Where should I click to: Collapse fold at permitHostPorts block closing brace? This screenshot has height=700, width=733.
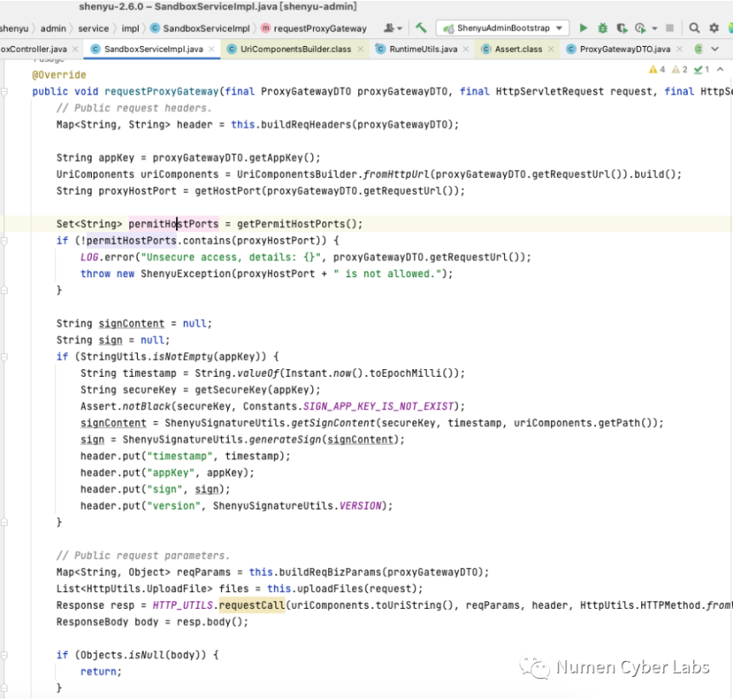click(x=4, y=290)
